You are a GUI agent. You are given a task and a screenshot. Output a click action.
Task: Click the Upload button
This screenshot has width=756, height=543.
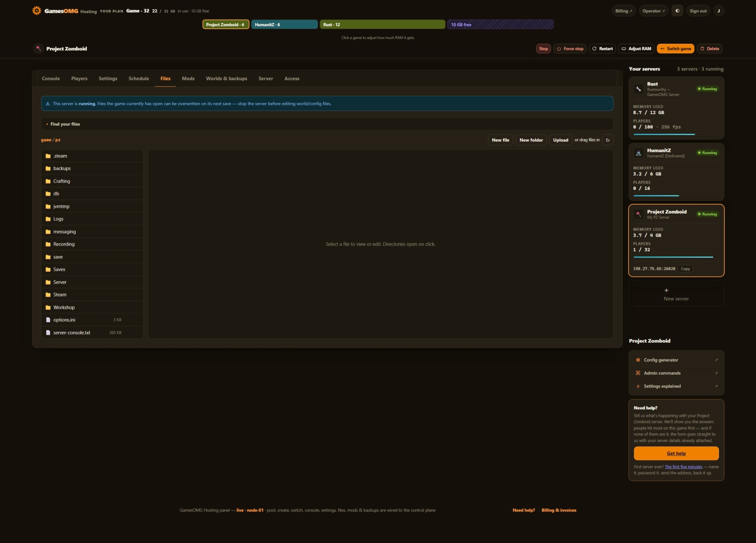point(560,140)
